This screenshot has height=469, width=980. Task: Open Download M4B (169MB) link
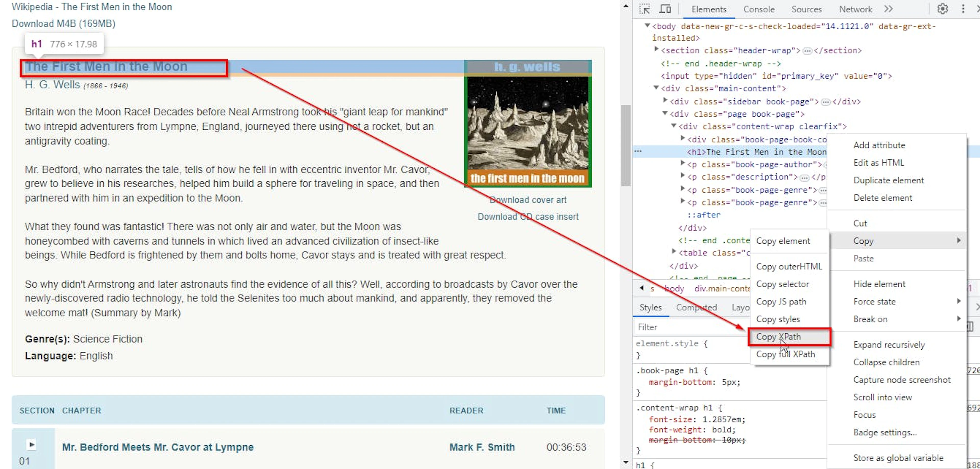[64, 23]
